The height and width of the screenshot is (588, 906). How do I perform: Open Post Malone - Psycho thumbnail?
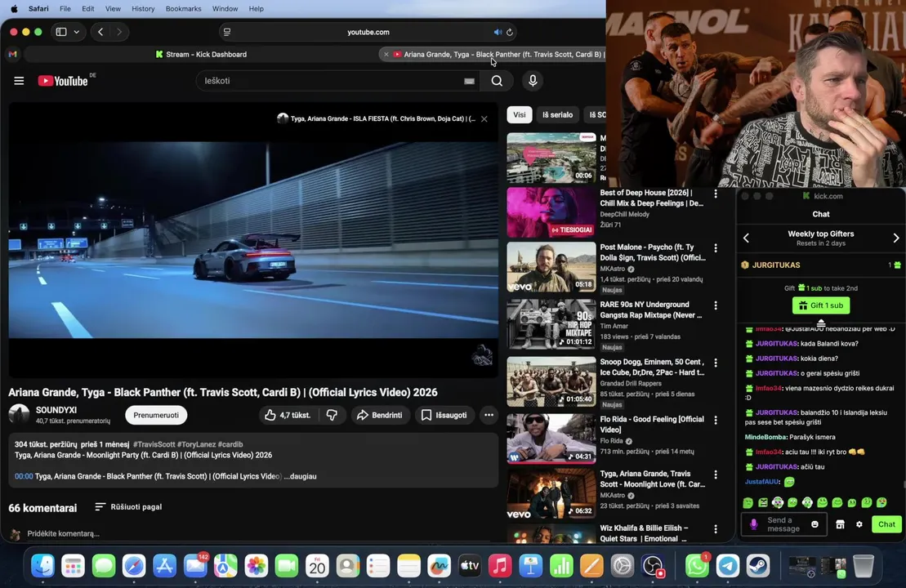pyautogui.click(x=551, y=267)
